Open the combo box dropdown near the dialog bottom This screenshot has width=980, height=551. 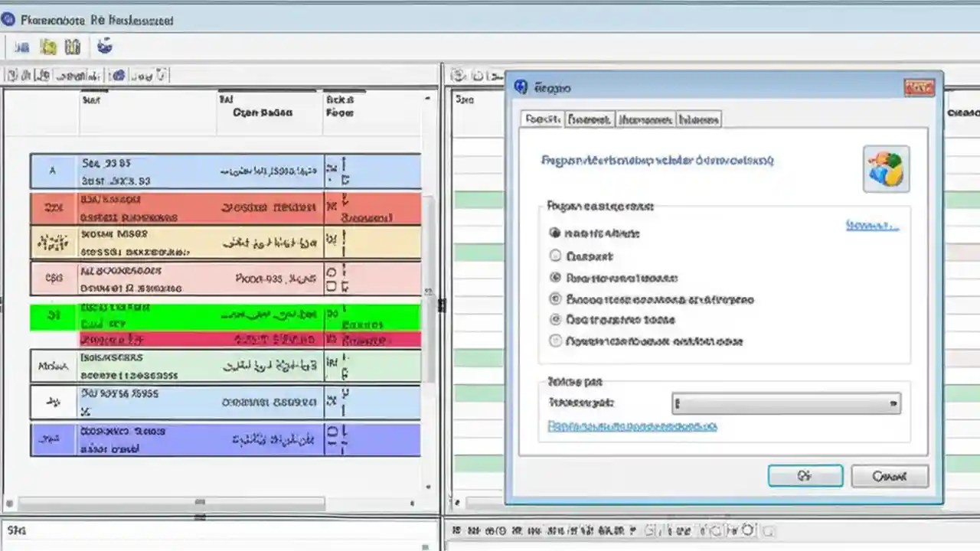tap(892, 403)
